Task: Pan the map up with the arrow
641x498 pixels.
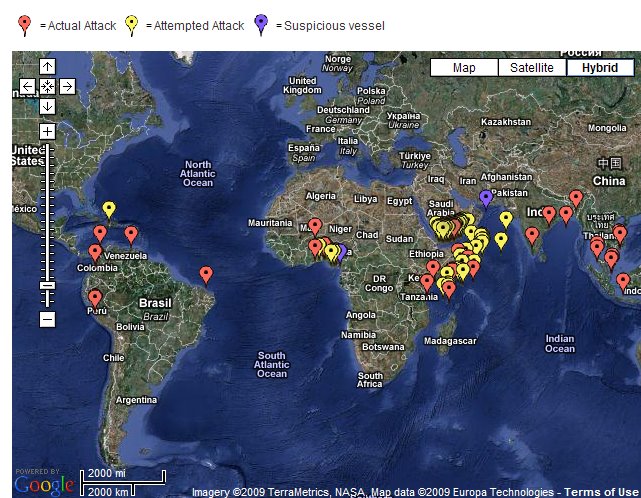Action: click(47, 66)
